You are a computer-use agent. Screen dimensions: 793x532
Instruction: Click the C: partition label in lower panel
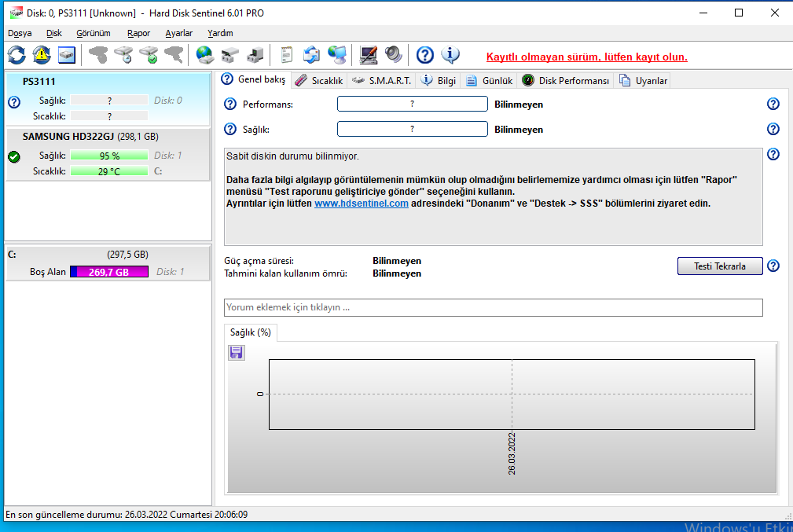[x=12, y=255]
